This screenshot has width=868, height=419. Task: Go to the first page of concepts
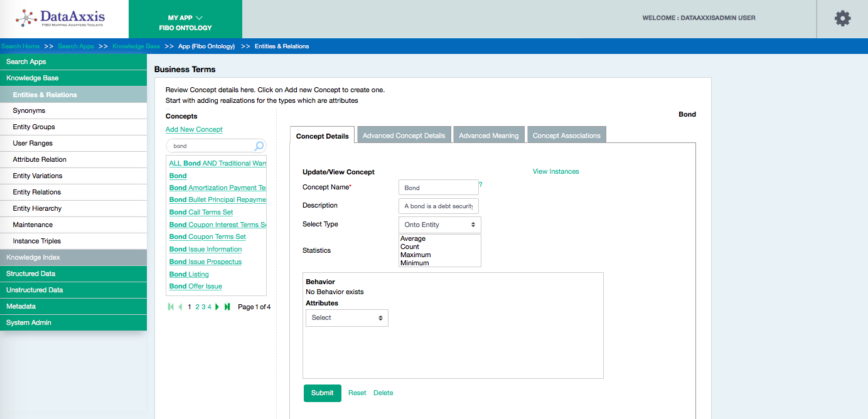(x=171, y=307)
